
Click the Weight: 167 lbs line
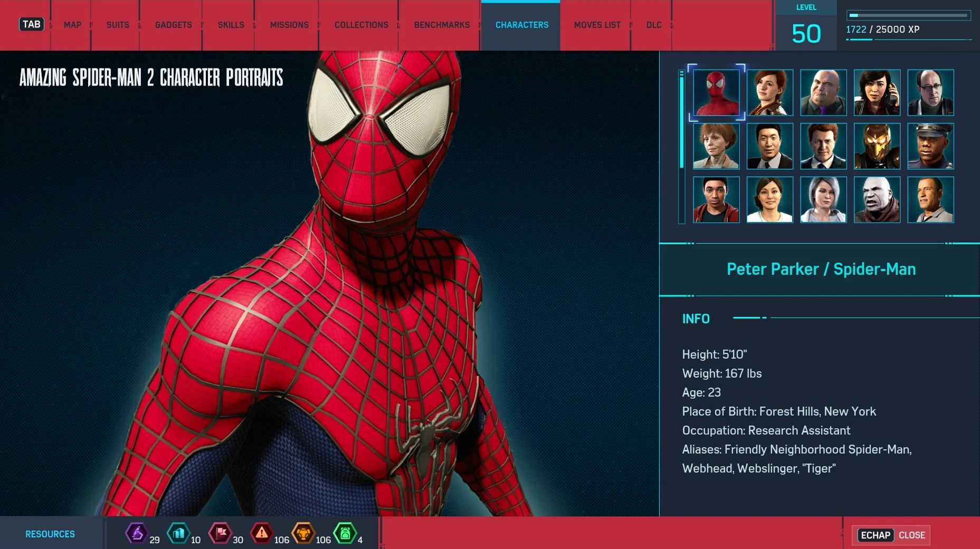(x=722, y=373)
